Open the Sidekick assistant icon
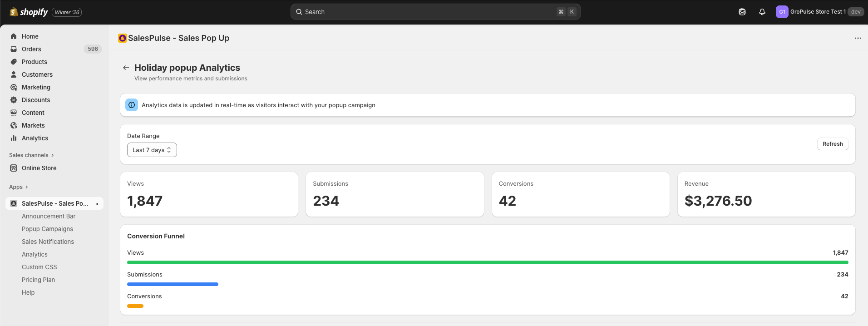 (742, 12)
